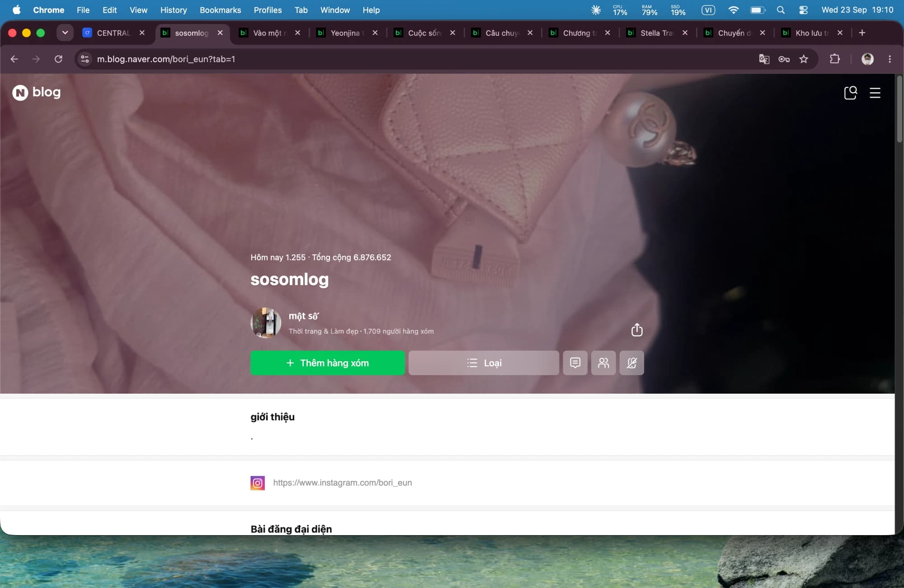The image size is (904, 588).
Task: Open the Help menu
Action: pos(371,10)
